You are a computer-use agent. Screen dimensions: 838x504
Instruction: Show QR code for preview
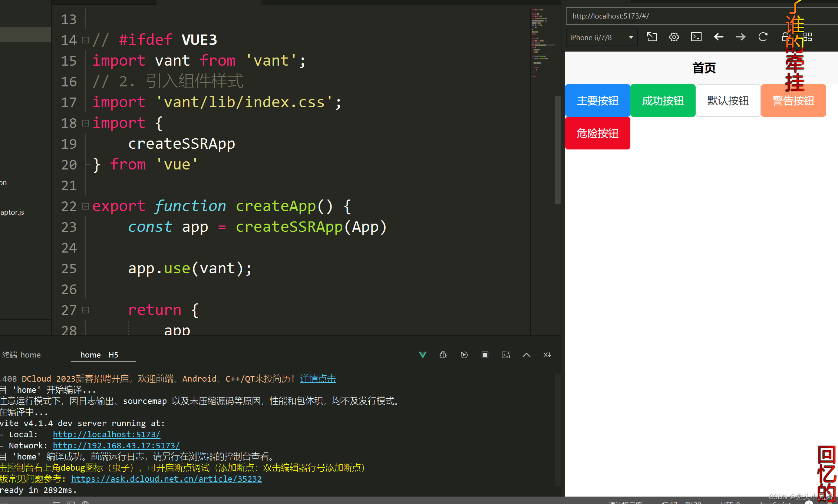(x=808, y=37)
